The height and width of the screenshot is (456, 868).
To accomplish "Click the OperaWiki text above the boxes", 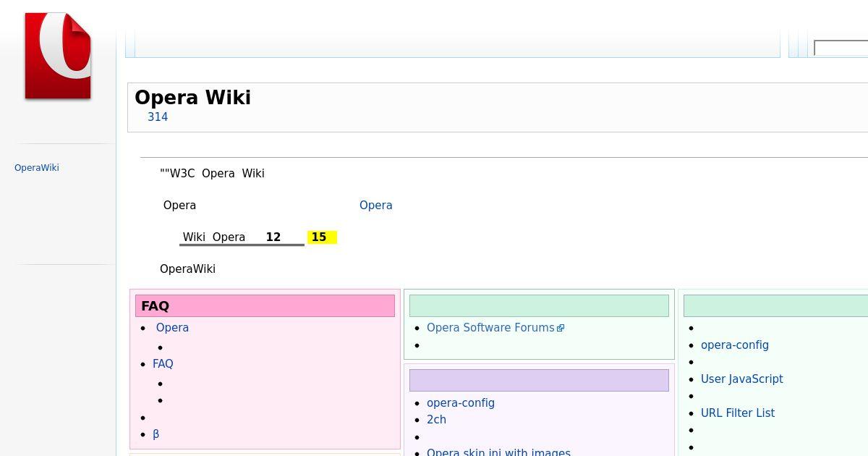I will pos(187,269).
